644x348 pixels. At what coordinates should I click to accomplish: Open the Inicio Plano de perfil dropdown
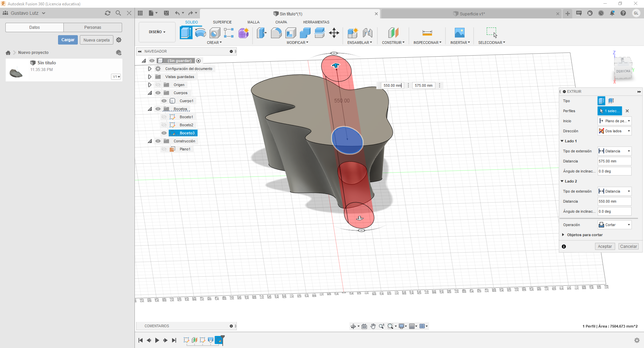pos(614,121)
